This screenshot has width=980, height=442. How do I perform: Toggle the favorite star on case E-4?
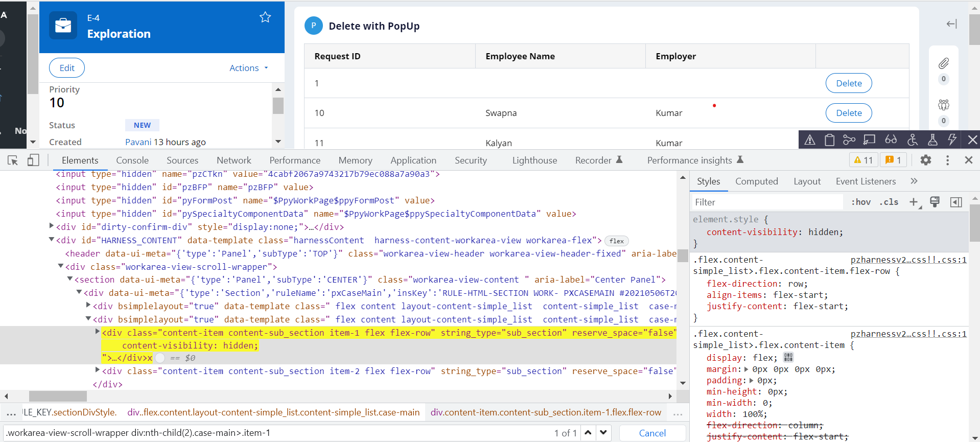point(265,17)
